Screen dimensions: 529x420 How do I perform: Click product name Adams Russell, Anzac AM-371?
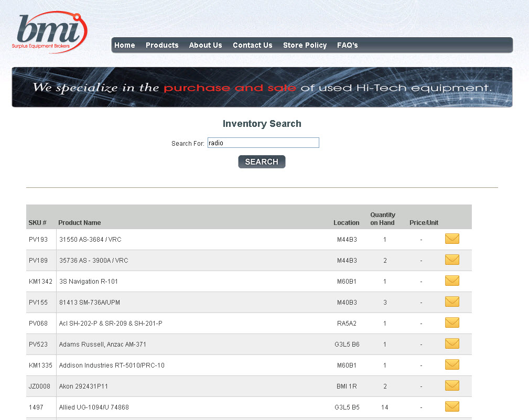[x=103, y=344]
